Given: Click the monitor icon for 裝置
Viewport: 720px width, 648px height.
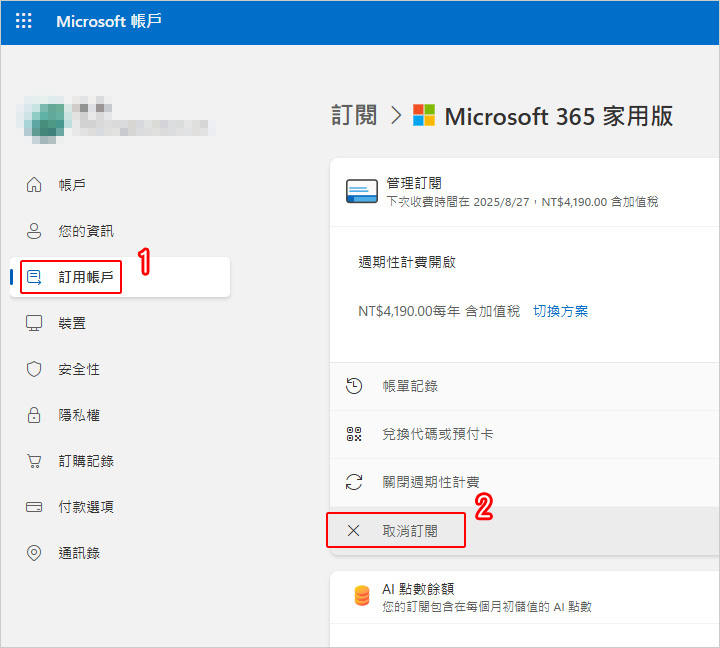Looking at the screenshot, I should coord(34,323).
